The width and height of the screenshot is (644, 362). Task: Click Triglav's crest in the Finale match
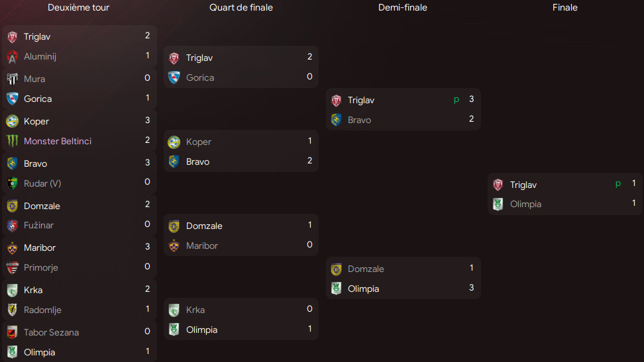coord(498,185)
